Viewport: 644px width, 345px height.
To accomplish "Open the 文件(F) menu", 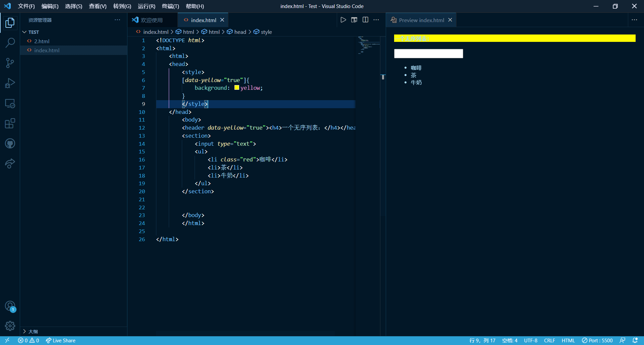I will pos(26,6).
